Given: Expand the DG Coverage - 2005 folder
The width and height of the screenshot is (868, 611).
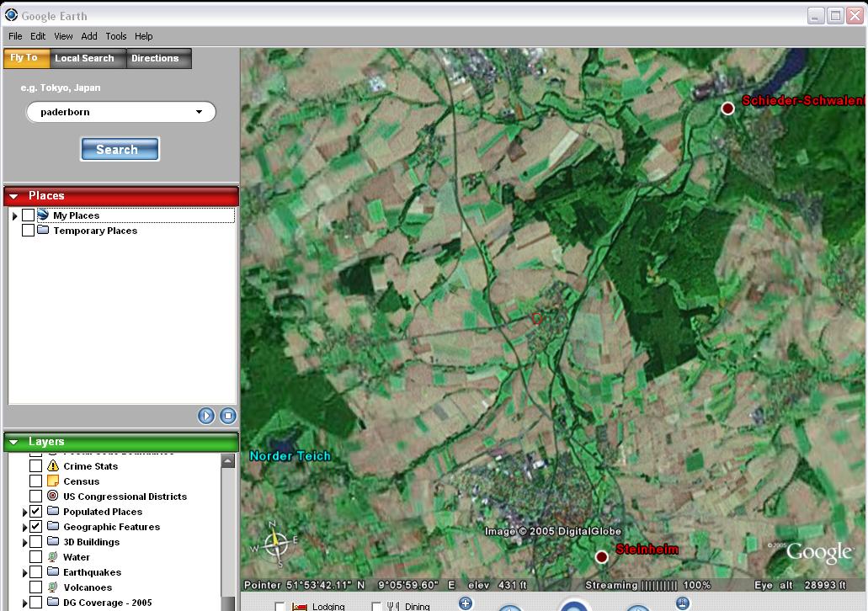Looking at the screenshot, I should (25, 603).
